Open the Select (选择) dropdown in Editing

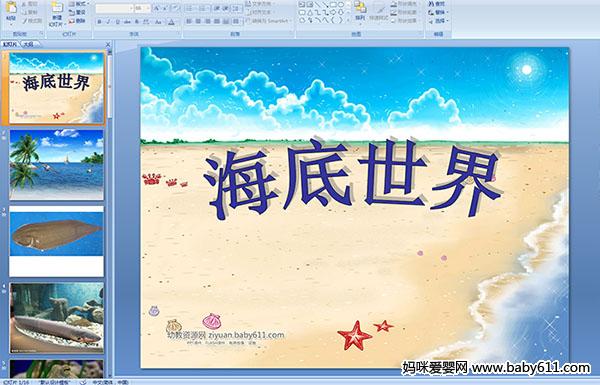click(438, 21)
